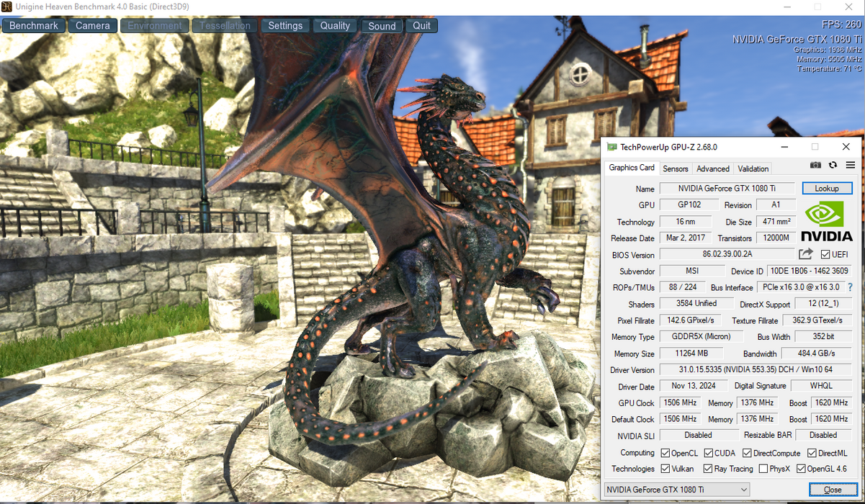Toggle the OpenGL 4.6 checkbox
865x504 pixels.
pyautogui.click(x=801, y=469)
